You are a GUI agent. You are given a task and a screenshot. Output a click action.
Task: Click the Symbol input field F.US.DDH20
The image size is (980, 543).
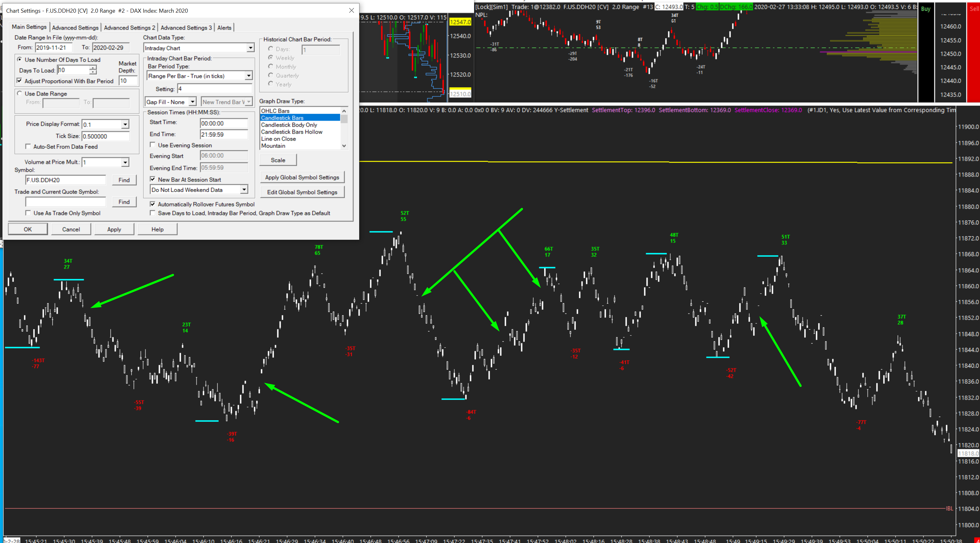point(65,180)
